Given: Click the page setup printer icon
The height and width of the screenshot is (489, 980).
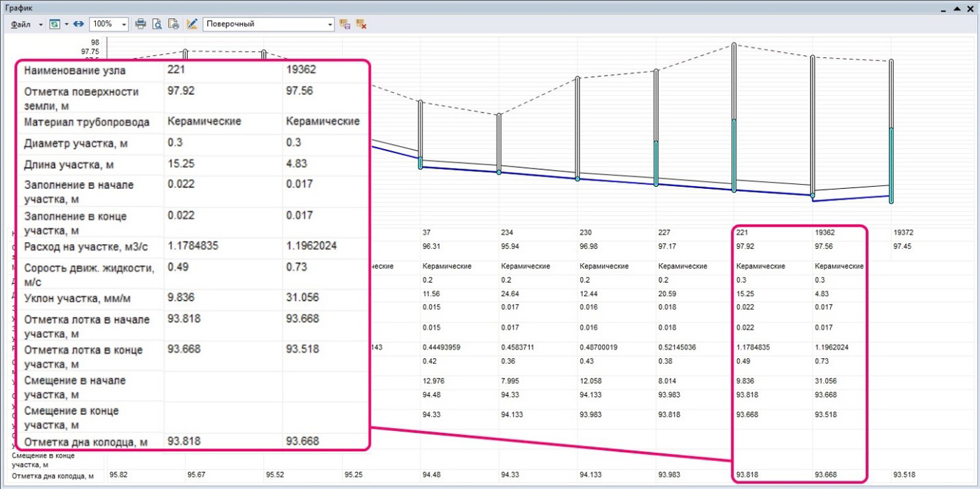Looking at the screenshot, I should 174,24.
